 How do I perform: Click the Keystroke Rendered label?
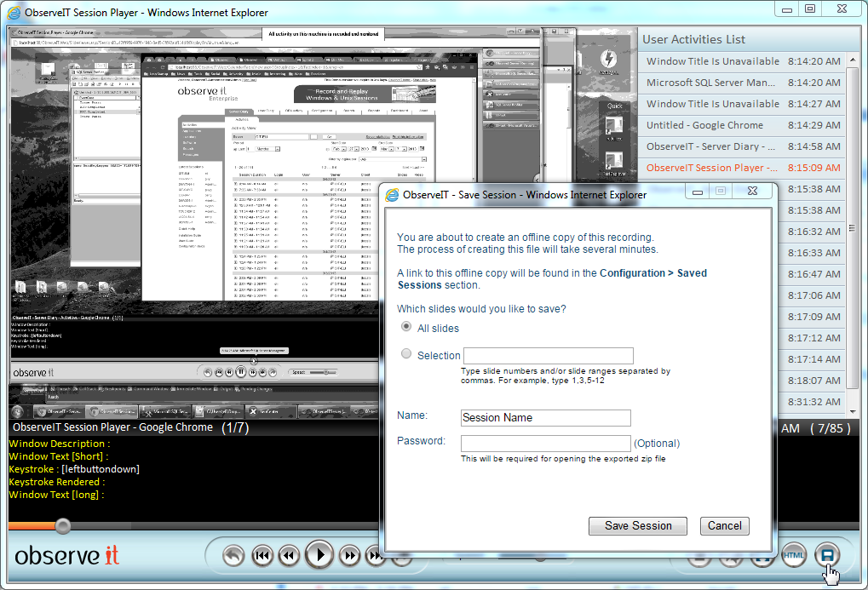(57, 482)
